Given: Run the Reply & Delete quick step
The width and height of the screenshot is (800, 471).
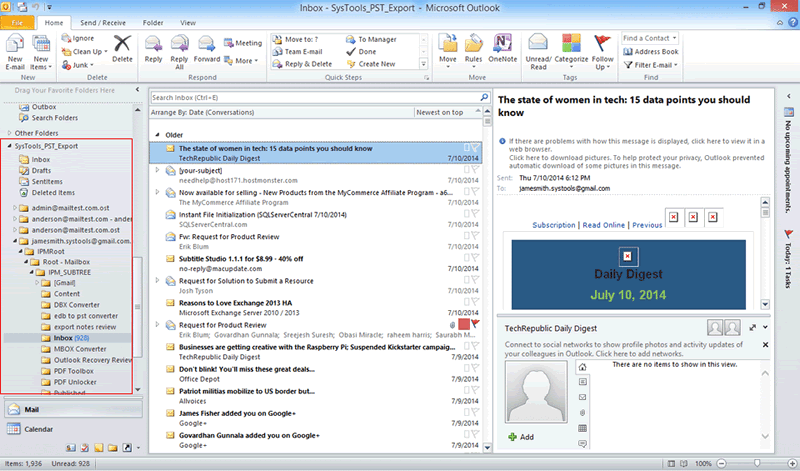Looking at the screenshot, I should pyautogui.click(x=303, y=64).
